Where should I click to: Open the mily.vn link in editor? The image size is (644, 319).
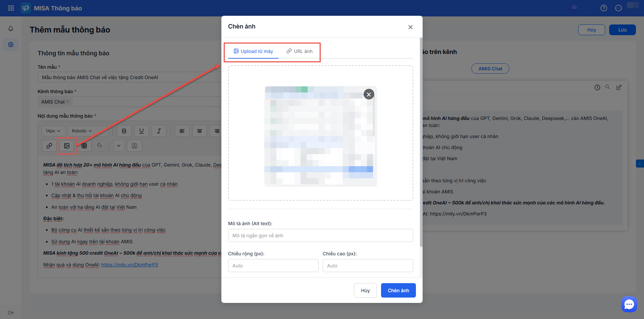129,265
